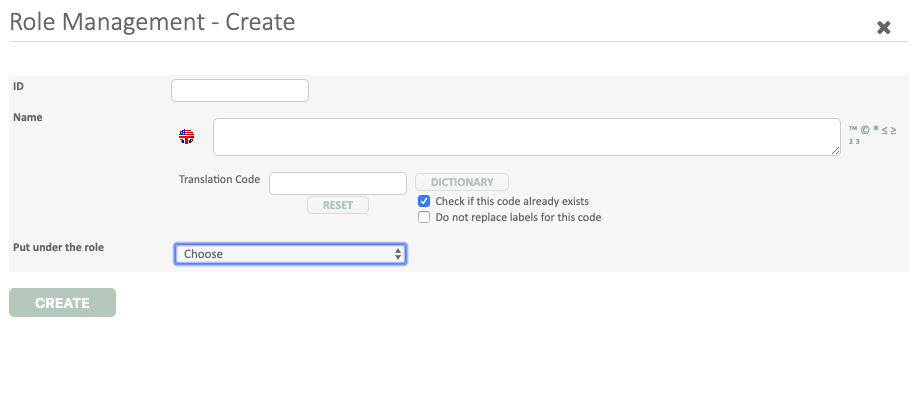
Task: Enable 'Do not replace labels for this code'
Action: point(424,217)
